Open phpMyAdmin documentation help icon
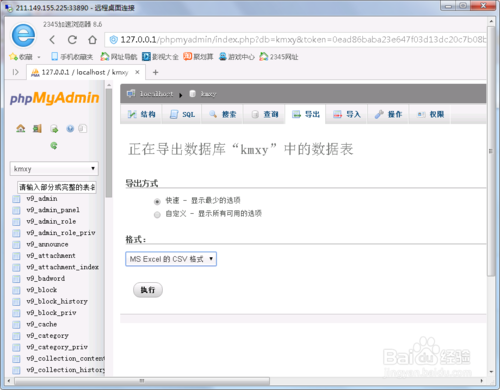Screen dimensions: 500x390 [x=70, y=129]
